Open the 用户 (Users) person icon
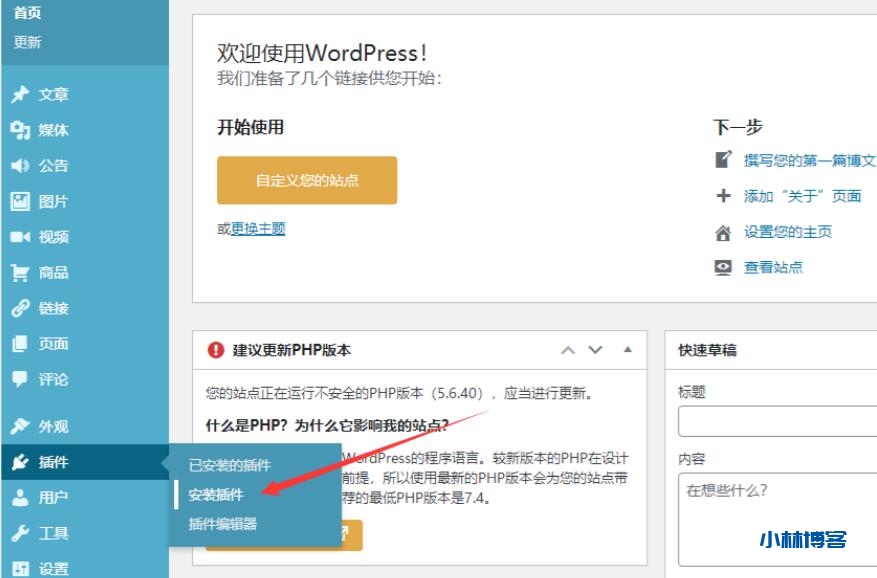Screen dimensions: 877x578 pos(22,496)
